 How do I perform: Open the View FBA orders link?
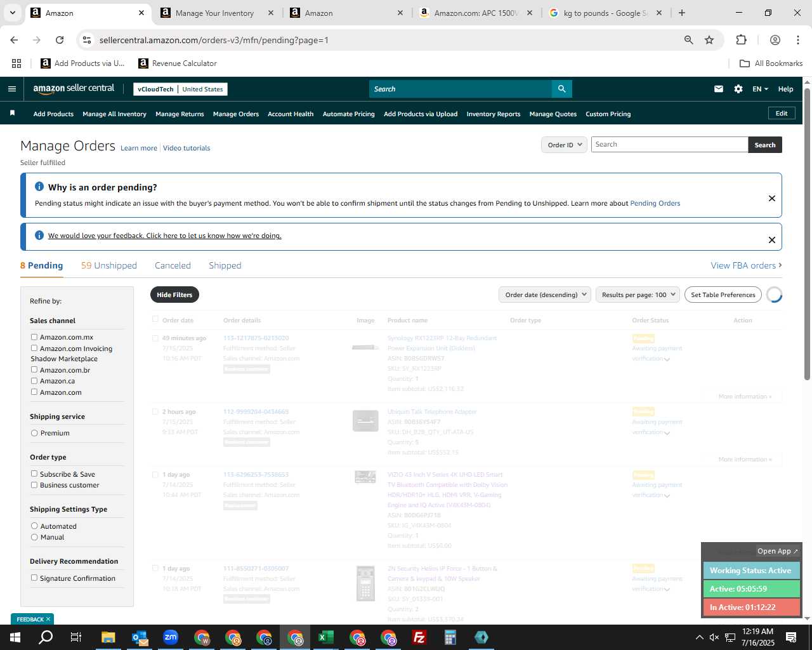pos(746,265)
